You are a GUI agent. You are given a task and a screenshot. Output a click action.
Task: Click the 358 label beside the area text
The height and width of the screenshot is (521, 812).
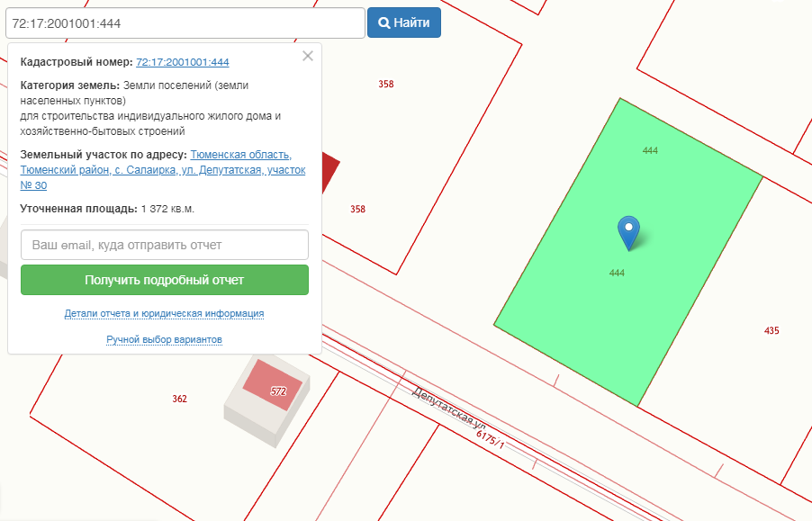pos(358,210)
